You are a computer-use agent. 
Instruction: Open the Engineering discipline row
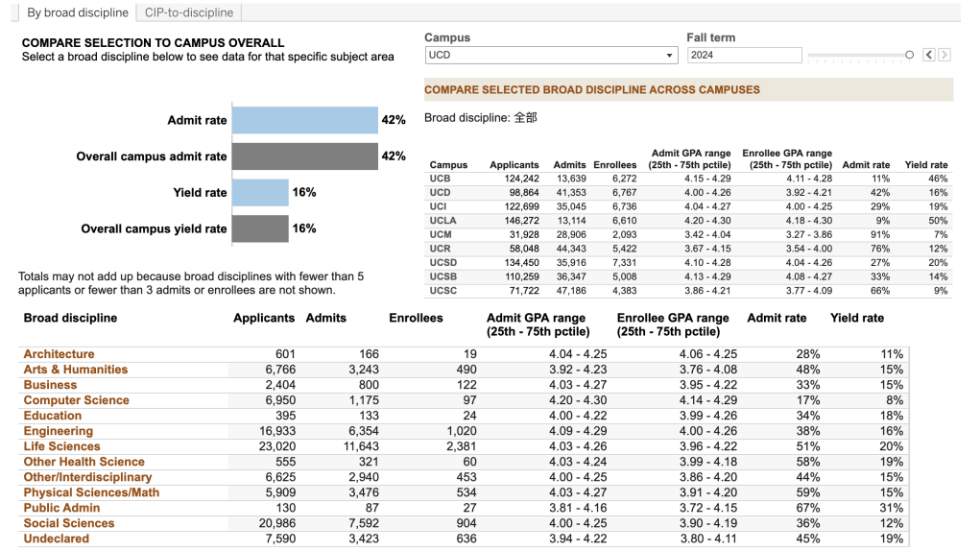58,431
